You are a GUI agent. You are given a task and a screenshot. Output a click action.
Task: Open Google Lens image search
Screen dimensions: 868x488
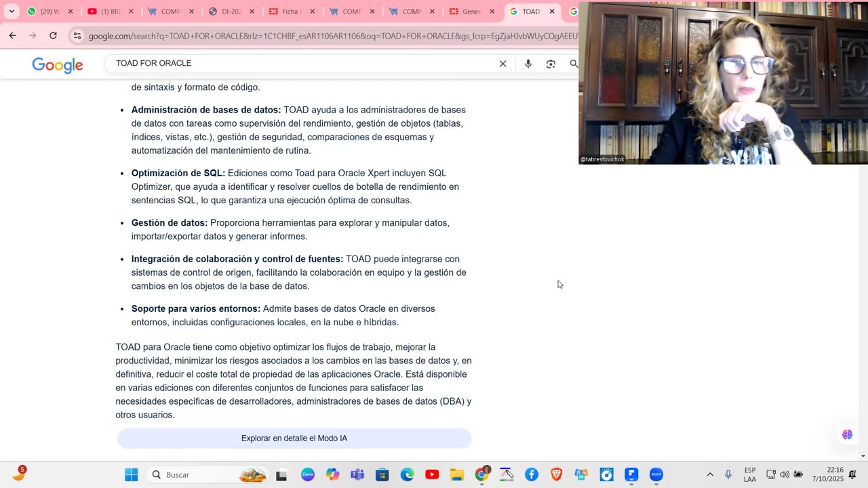[x=551, y=64]
